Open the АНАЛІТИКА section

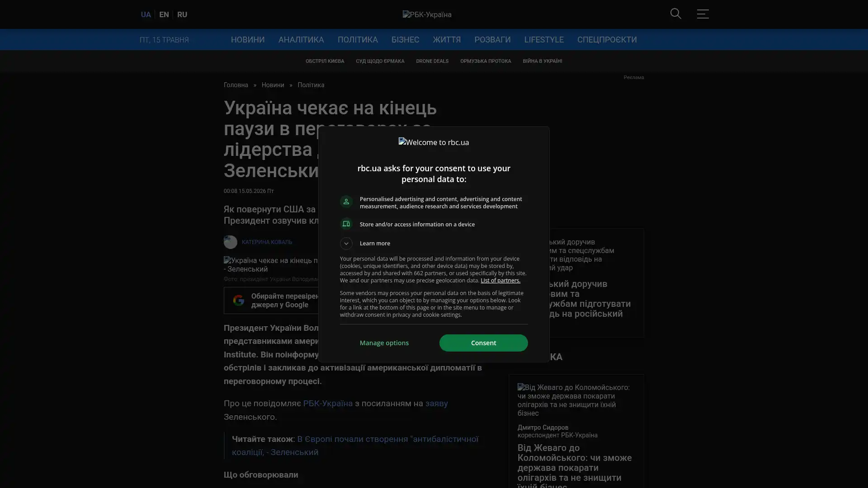[x=301, y=40]
